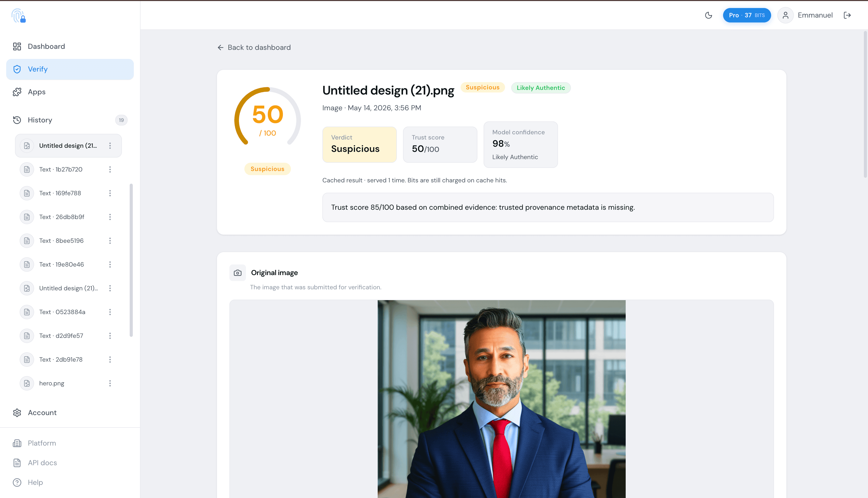
Task: Click the API docs document icon
Action: point(17,463)
